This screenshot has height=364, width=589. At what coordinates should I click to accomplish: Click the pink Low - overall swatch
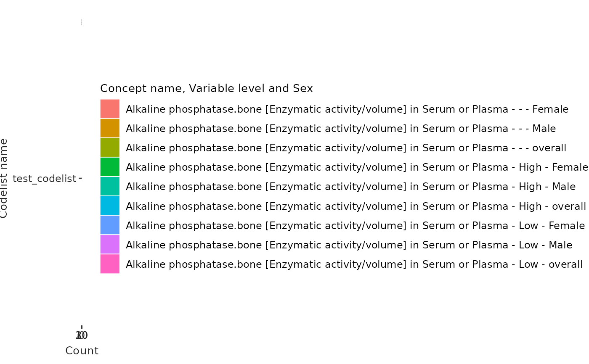click(x=110, y=264)
